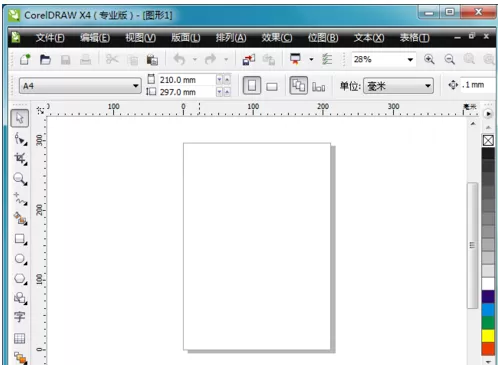This screenshot has width=498, height=365.
Task: Pick the no-fill X swatch
Action: click(x=488, y=140)
